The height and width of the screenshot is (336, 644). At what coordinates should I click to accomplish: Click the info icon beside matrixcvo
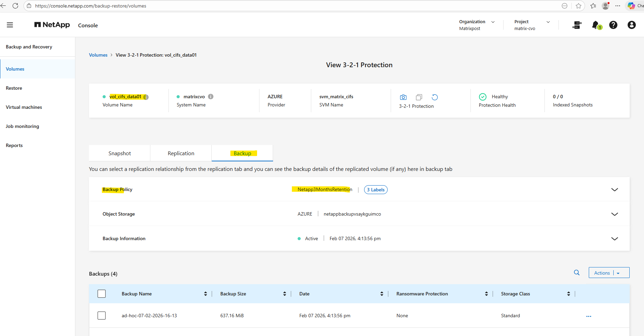(211, 97)
